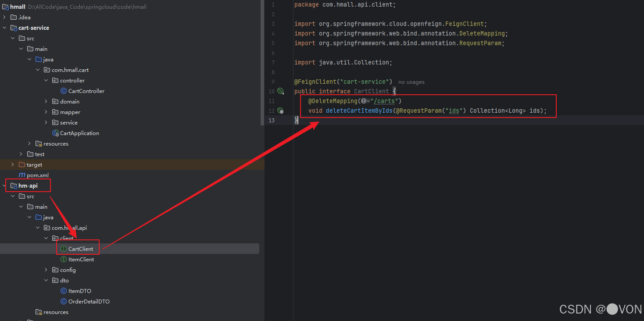Click the "no usages" inlay hint
Screen dimensions: 644x321
pos(411,82)
